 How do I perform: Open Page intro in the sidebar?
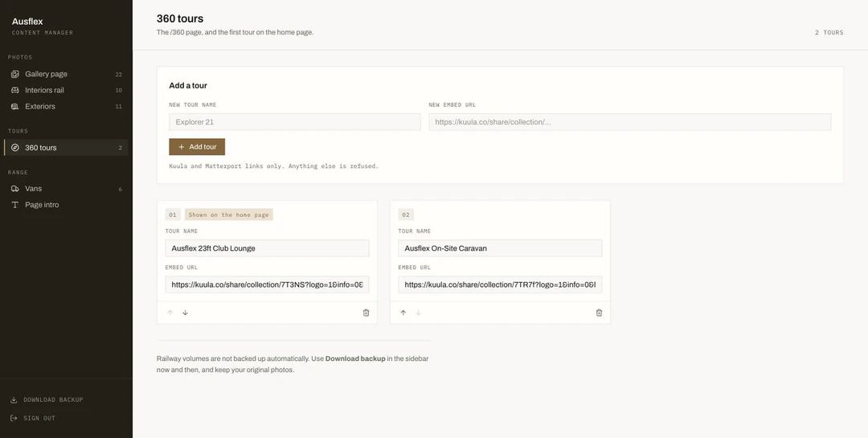[x=66, y=205]
